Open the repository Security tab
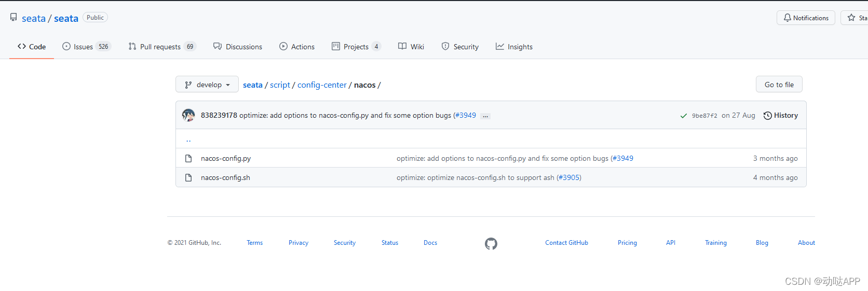Screen dimensions: 868x291 pyautogui.click(x=460, y=47)
